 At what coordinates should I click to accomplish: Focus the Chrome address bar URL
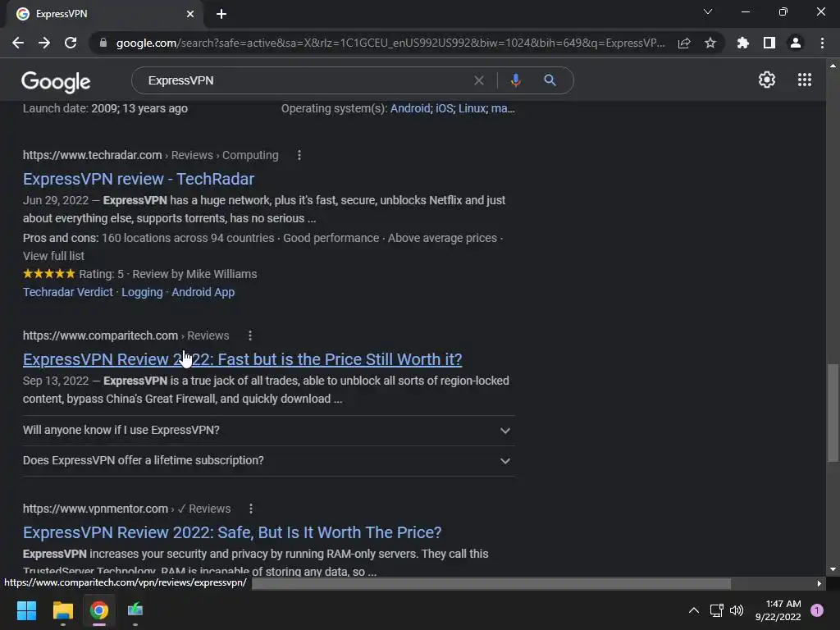390,43
